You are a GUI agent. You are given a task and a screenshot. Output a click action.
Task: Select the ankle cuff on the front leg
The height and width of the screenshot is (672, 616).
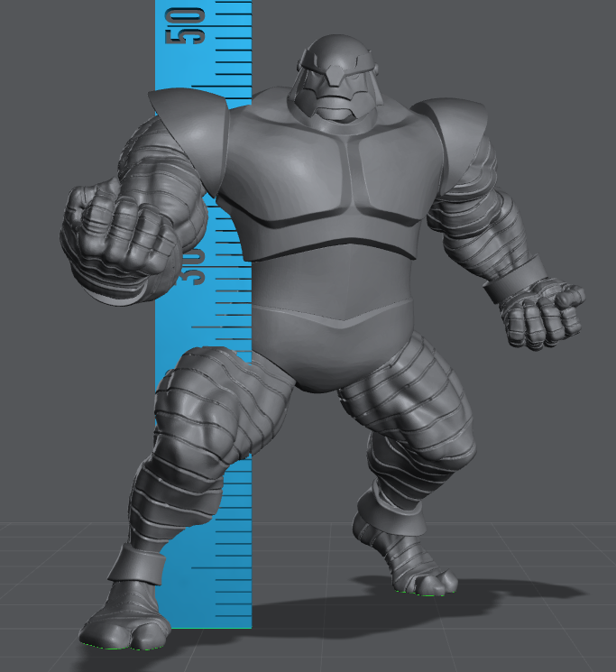coord(137,565)
